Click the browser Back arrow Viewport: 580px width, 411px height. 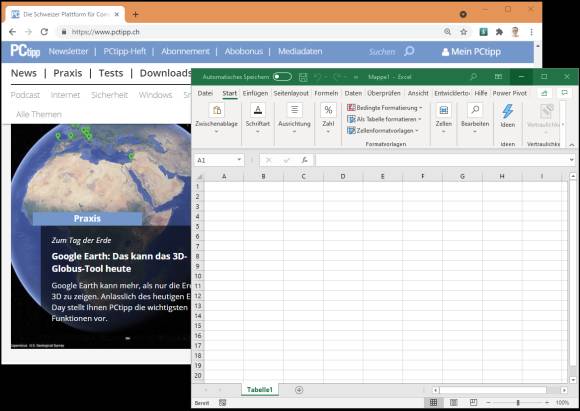click(12, 32)
